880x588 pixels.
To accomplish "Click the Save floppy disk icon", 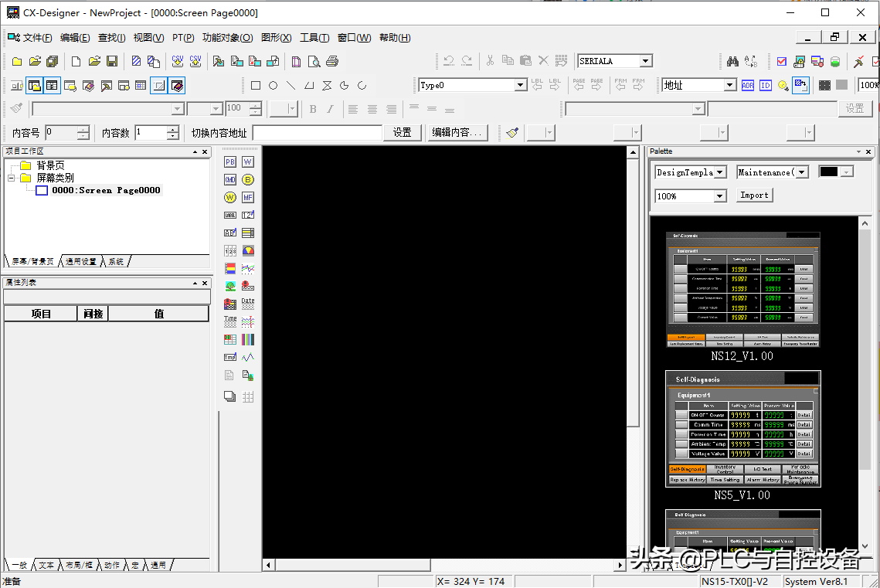I will tap(112, 62).
